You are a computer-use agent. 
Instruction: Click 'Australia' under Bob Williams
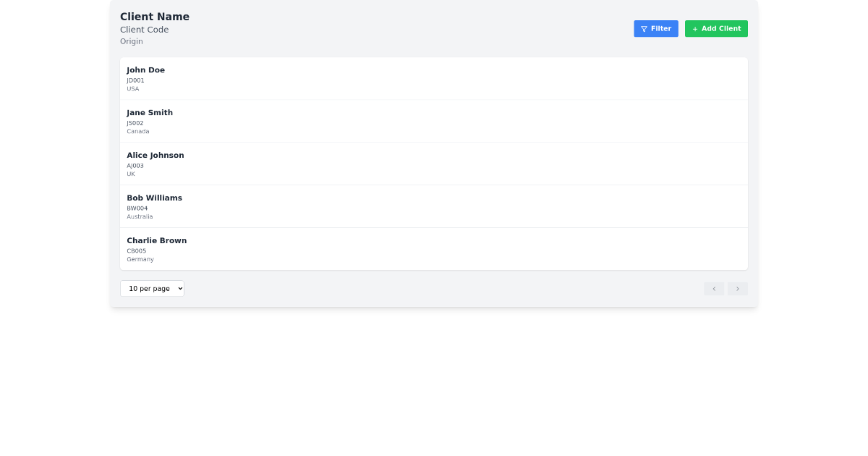[140, 216]
